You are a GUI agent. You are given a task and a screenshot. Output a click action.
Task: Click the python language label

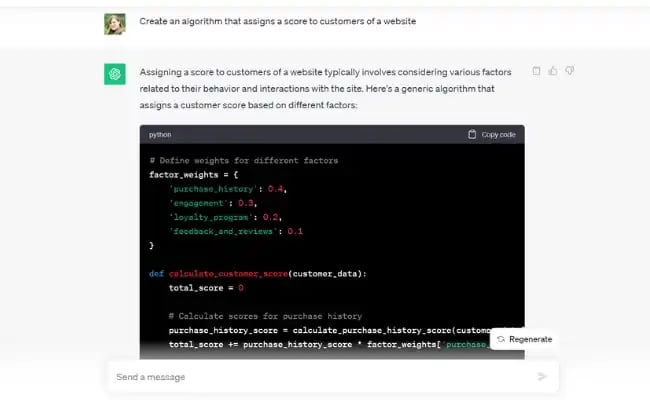tap(160, 134)
